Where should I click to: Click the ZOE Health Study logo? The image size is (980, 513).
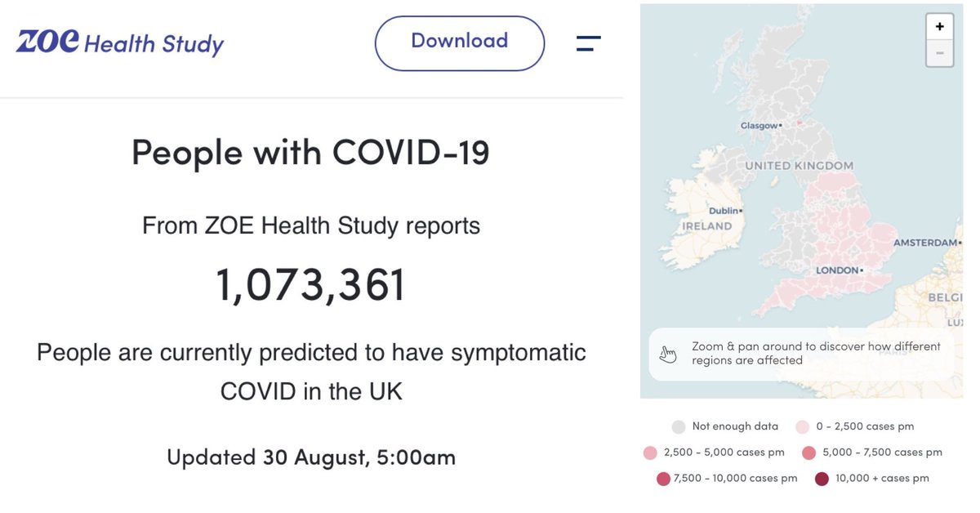point(119,42)
